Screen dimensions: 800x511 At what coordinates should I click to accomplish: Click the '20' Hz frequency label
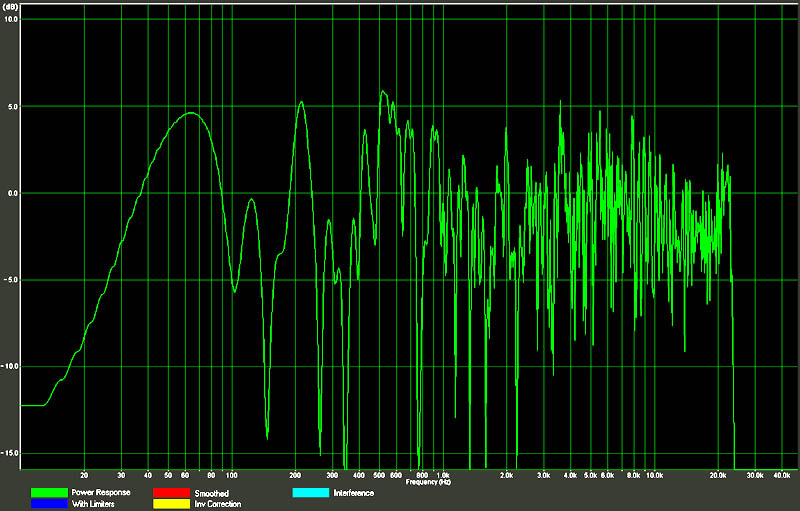pyautogui.click(x=84, y=475)
